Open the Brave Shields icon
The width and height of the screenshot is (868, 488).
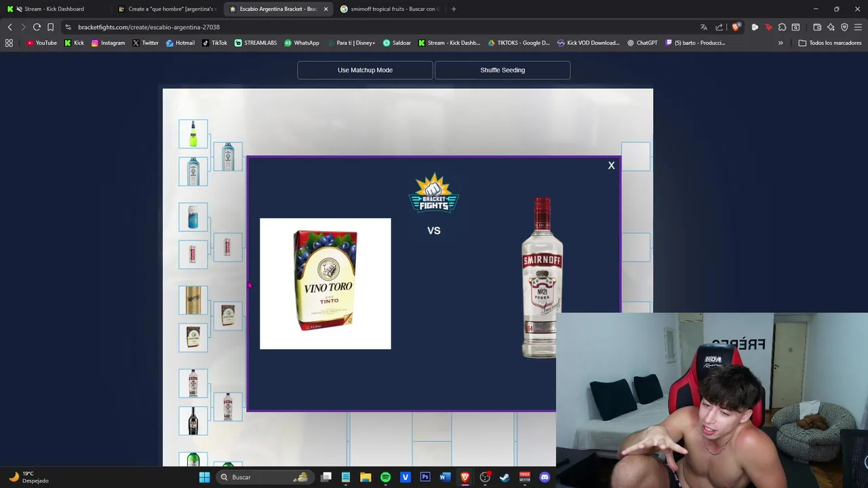[x=736, y=27]
